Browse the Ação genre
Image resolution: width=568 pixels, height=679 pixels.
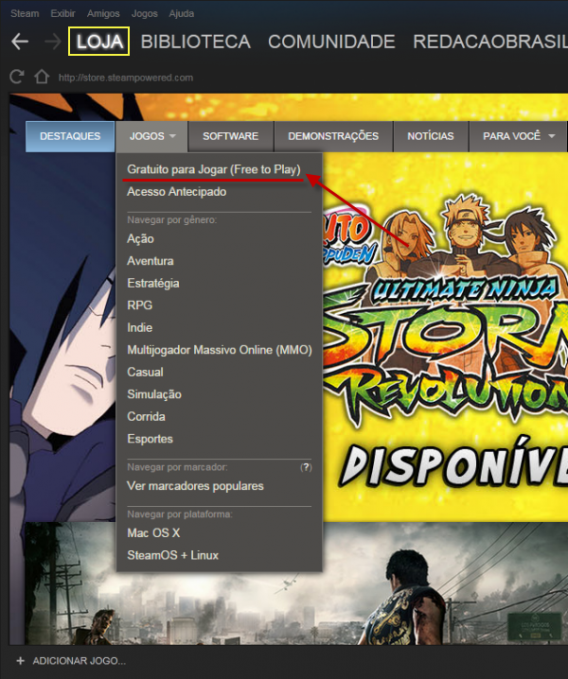[x=140, y=239]
